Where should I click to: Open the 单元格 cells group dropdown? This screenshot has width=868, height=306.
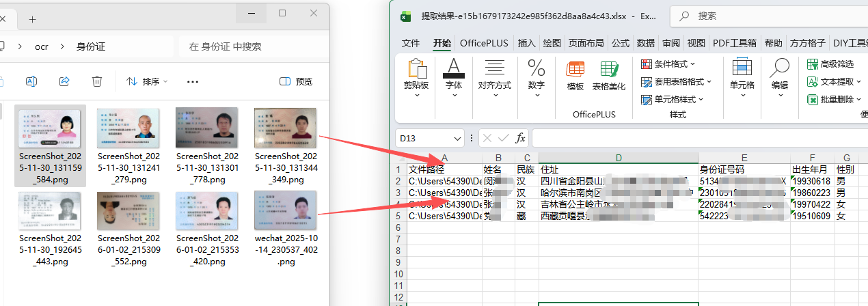point(742,79)
